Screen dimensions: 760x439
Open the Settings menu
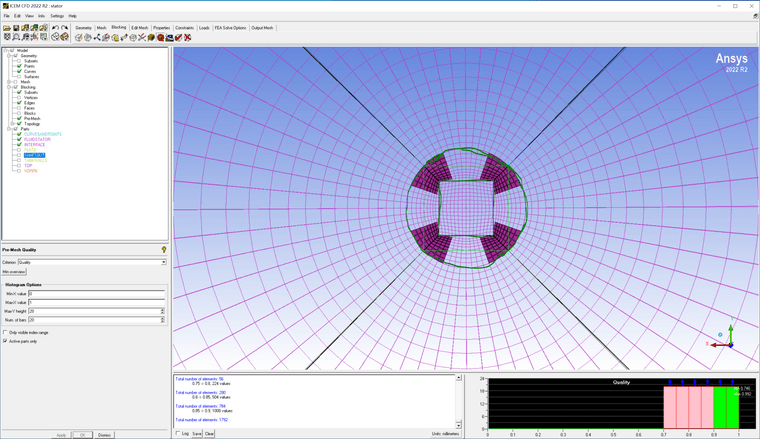click(x=57, y=16)
